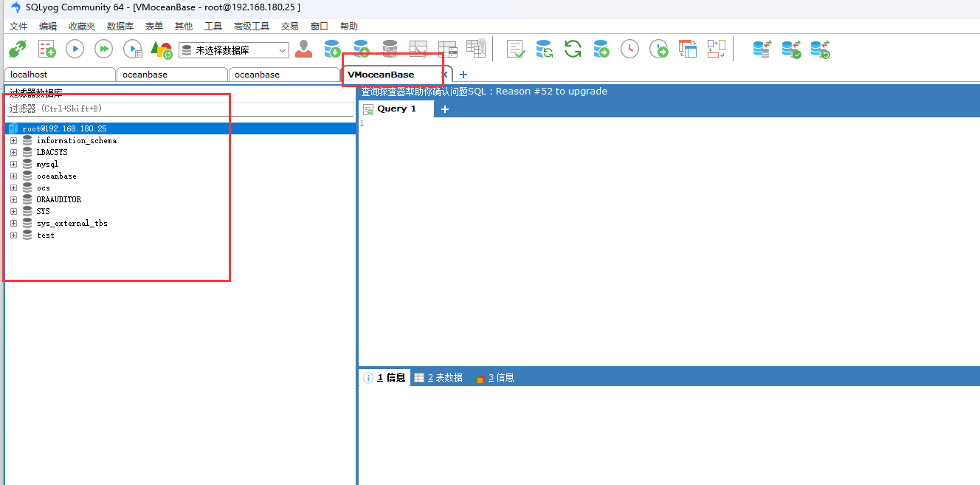Viewport: 980px width, 485px height.
Task: Open user manager via the person icon
Action: click(303, 49)
